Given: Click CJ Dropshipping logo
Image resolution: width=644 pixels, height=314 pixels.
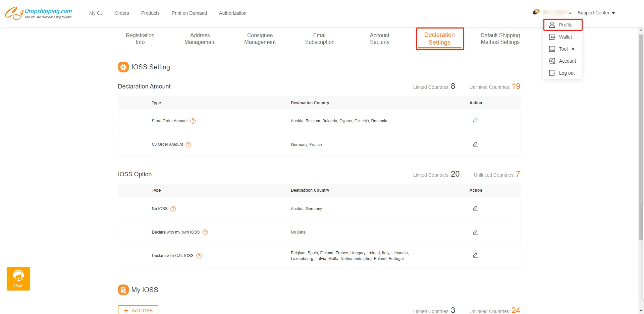Looking at the screenshot, I should point(38,13).
